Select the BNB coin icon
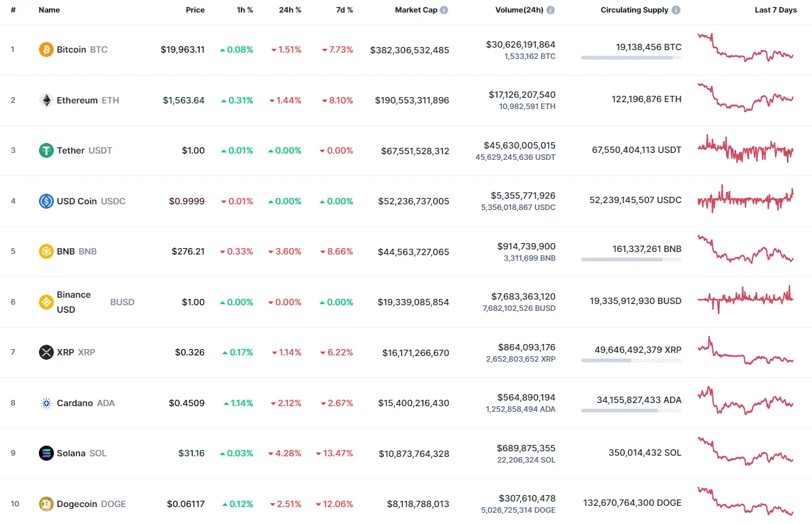Image resolution: width=812 pixels, height=524 pixels. (45, 251)
